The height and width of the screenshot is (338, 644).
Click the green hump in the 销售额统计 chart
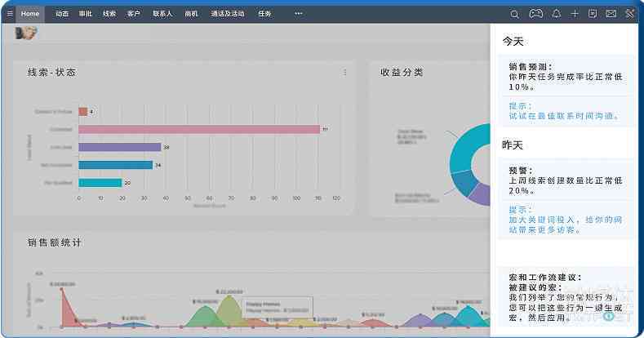pyautogui.click(x=205, y=318)
